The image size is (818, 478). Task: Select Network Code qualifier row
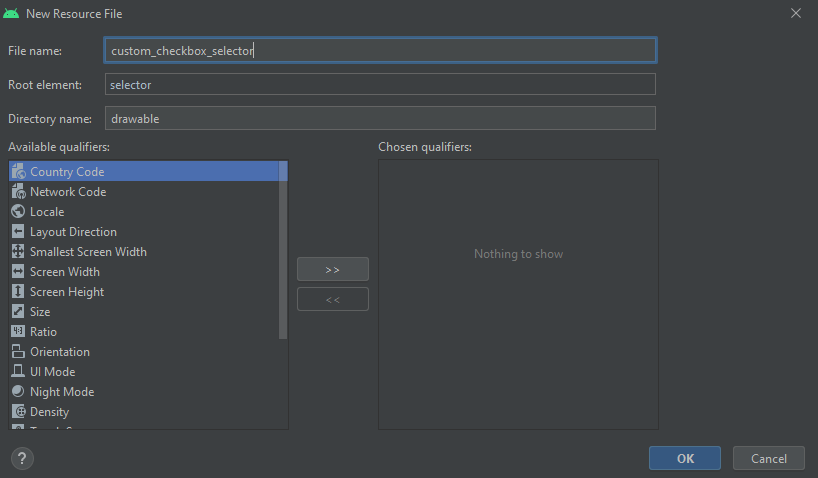[x=144, y=192]
